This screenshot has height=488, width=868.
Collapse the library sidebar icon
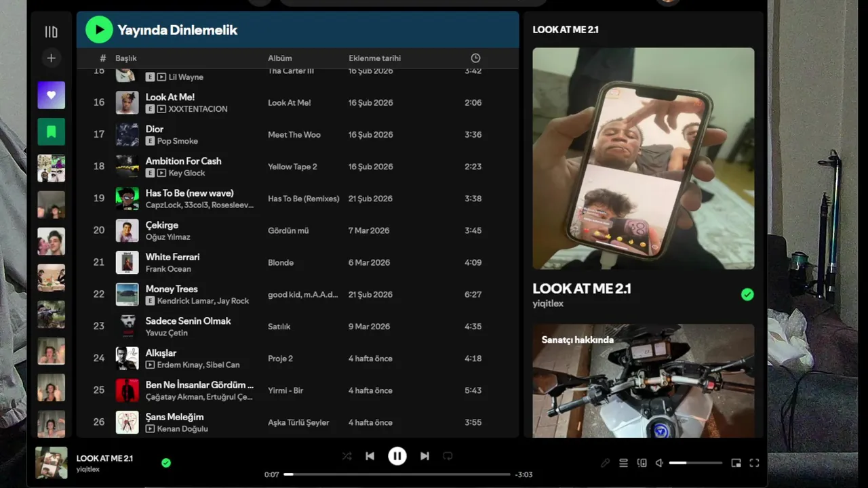51,31
